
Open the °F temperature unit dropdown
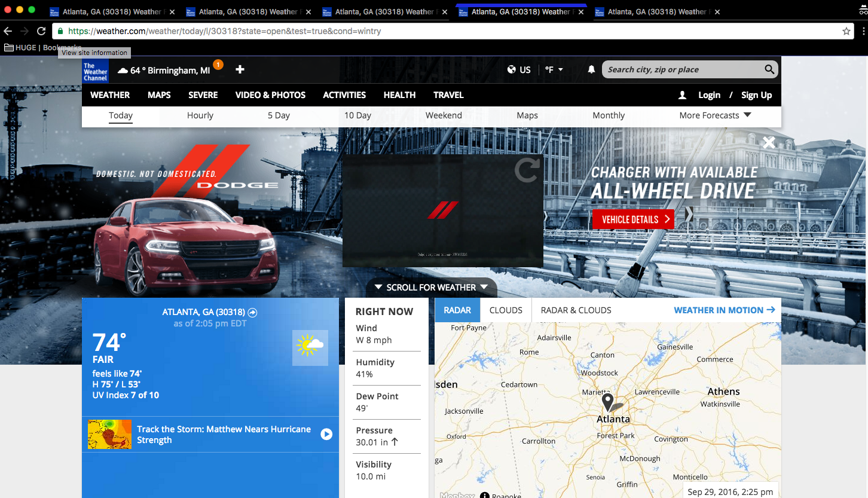pos(554,70)
